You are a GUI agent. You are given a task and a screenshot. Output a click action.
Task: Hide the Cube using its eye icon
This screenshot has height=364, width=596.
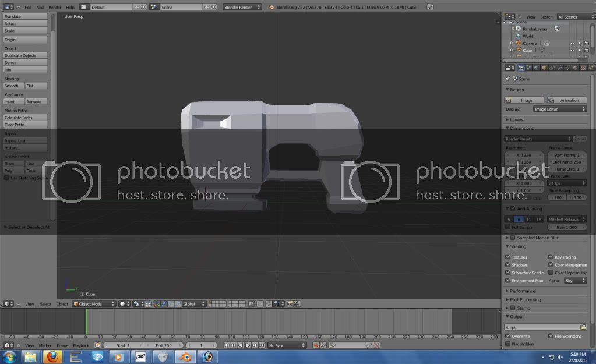(x=572, y=50)
